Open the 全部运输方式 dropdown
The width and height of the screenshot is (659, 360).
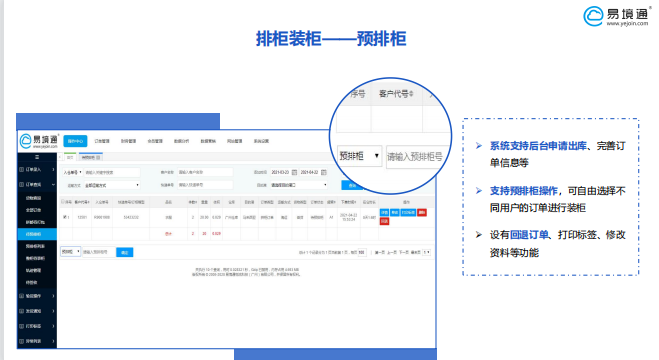pos(112,185)
